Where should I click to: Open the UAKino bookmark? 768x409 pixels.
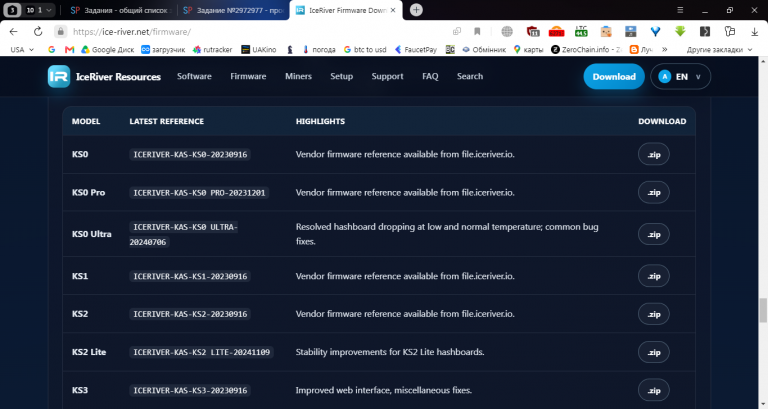tap(259, 49)
